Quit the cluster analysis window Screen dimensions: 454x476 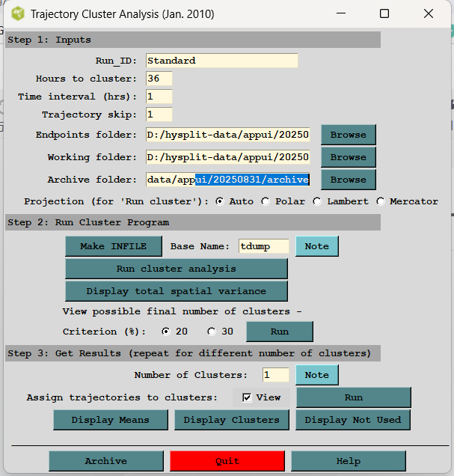click(x=227, y=461)
